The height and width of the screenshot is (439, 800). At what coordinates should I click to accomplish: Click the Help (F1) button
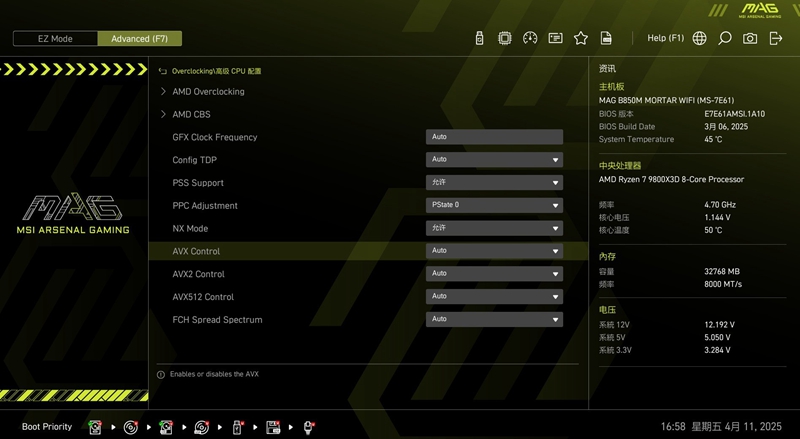pyautogui.click(x=665, y=38)
